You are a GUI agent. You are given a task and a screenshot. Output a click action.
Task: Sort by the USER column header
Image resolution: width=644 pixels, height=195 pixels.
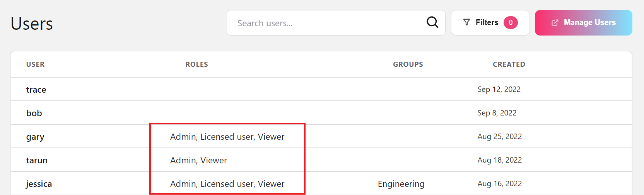pos(35,64)
